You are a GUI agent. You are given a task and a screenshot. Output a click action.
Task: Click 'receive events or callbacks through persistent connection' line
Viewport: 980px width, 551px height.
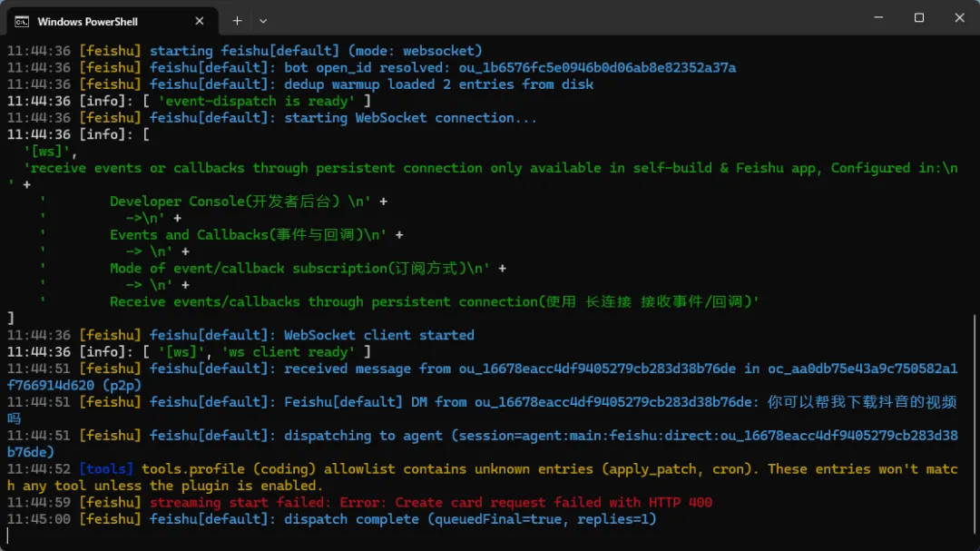click(x=491, y=168)
